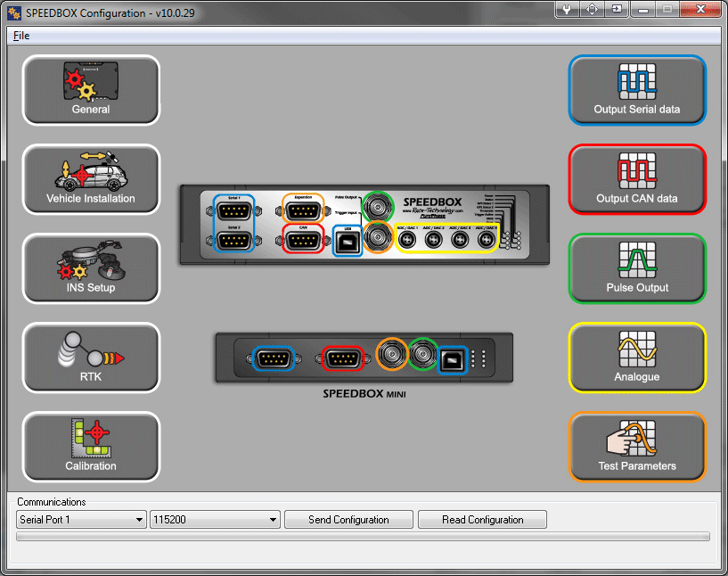
Task: Open the Test Parameters panel
Action: [x=637, y=447]
